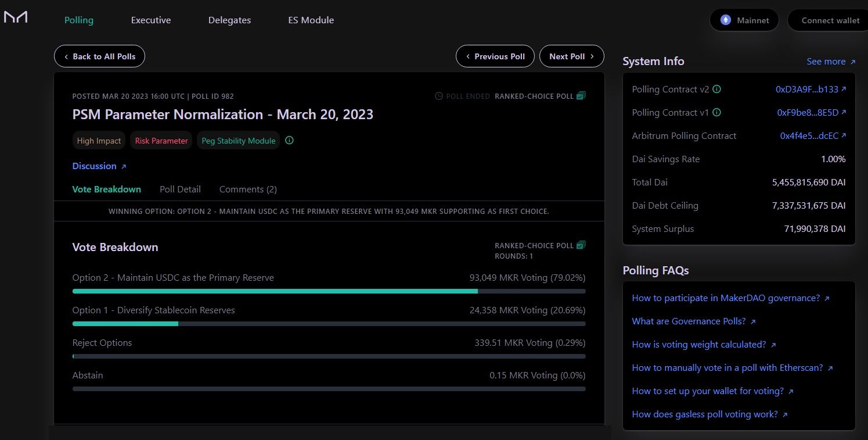The width and height of the screenshot is (868, 440).
Task: Click the ranked-choice poll icon in header
Action: coord(581,96)
